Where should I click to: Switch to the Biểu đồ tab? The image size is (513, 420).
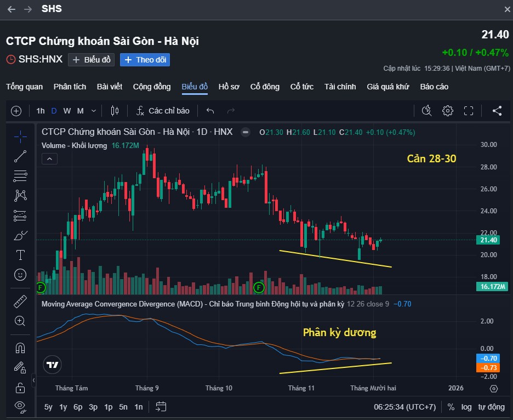click(195, 87)
